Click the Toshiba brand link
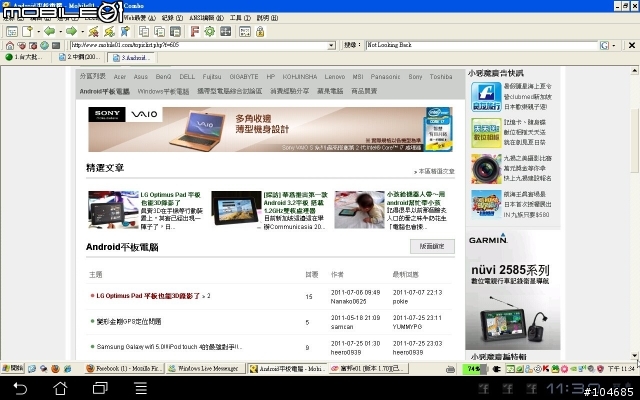The image size is (640, 400). (441, 77)
